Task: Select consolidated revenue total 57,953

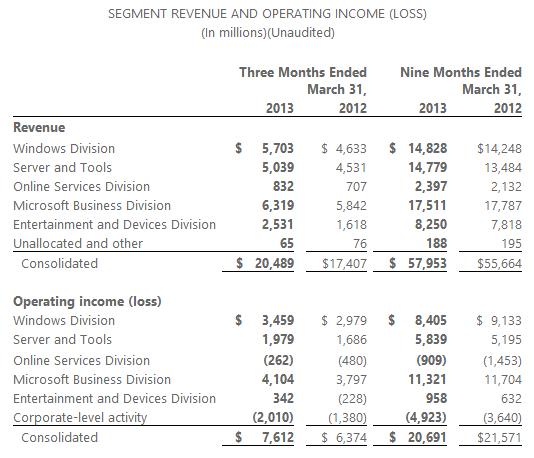Action: tap(427, 264)
